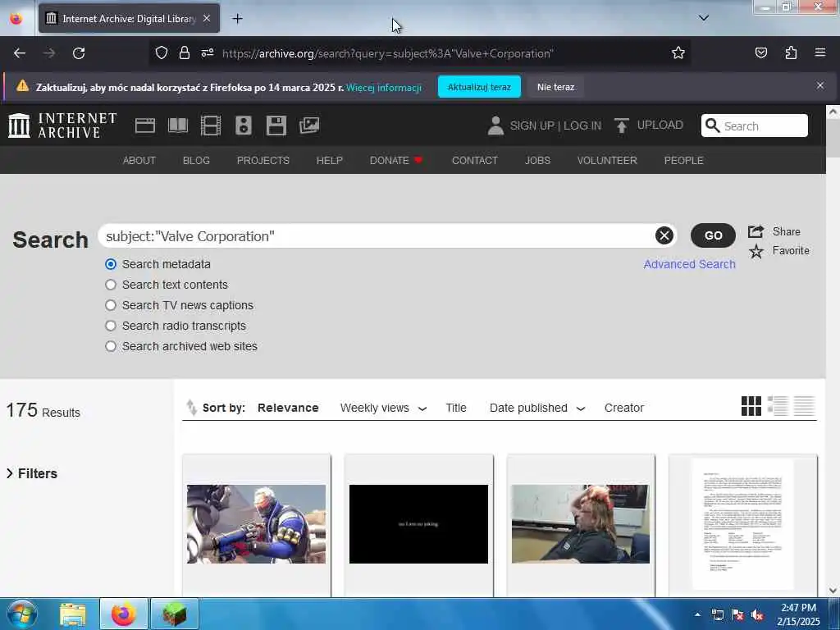840x630 pixels.
Task: Switch to extended list view
Action: click(778, 406)
